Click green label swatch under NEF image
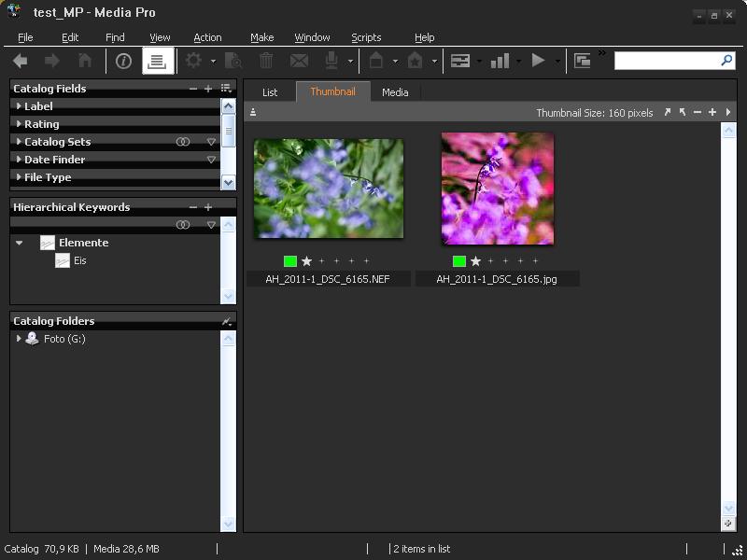 pos(290,261)
